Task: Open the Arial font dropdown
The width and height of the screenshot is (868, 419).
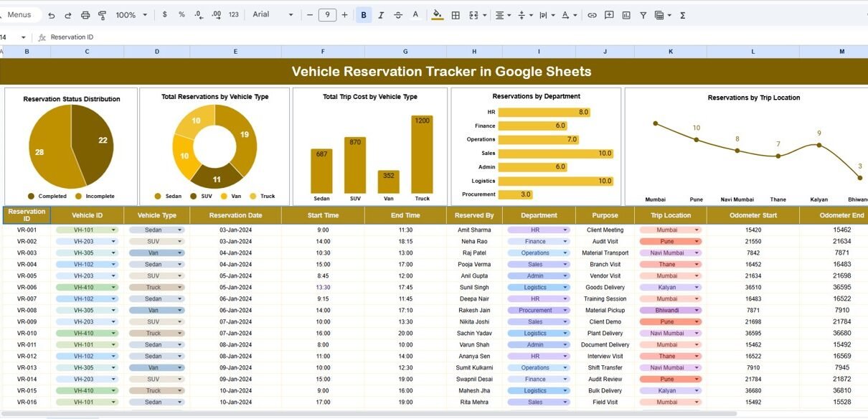Action: [273, 15]
